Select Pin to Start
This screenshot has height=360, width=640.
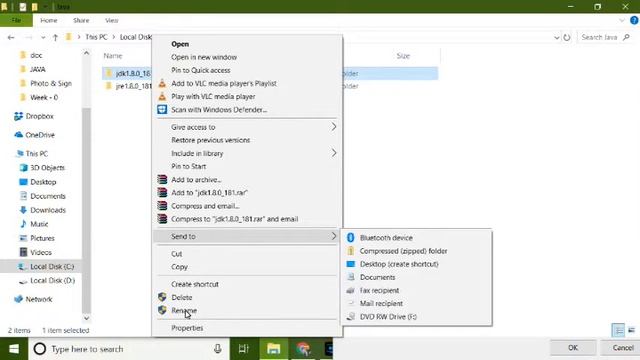(189, 166)
